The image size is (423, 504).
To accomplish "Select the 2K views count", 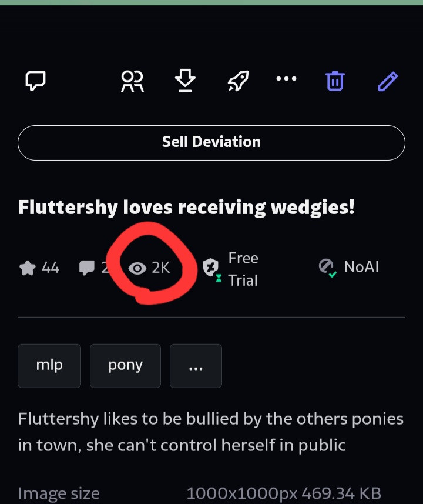I will point(160,268).
